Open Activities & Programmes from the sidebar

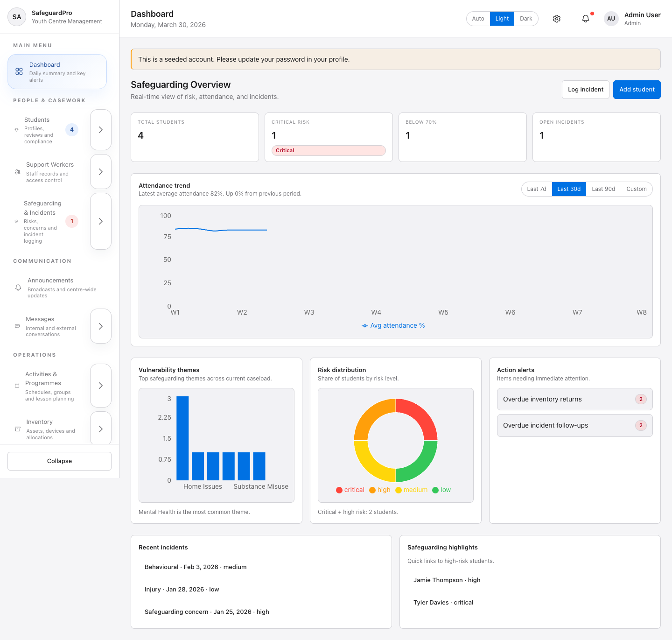pyautogui.click(x=16, y=386)
